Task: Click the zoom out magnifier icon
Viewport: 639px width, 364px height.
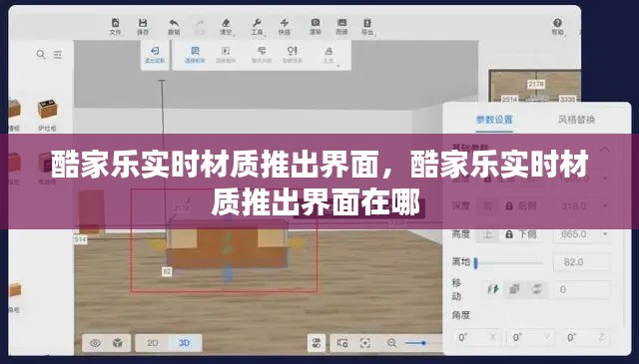Action: click(392, 343)
